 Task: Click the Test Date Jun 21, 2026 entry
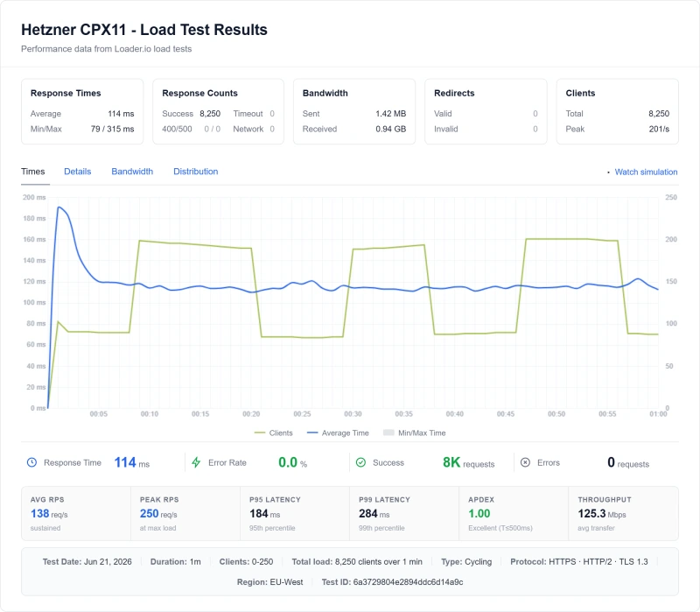click(87, 561)
